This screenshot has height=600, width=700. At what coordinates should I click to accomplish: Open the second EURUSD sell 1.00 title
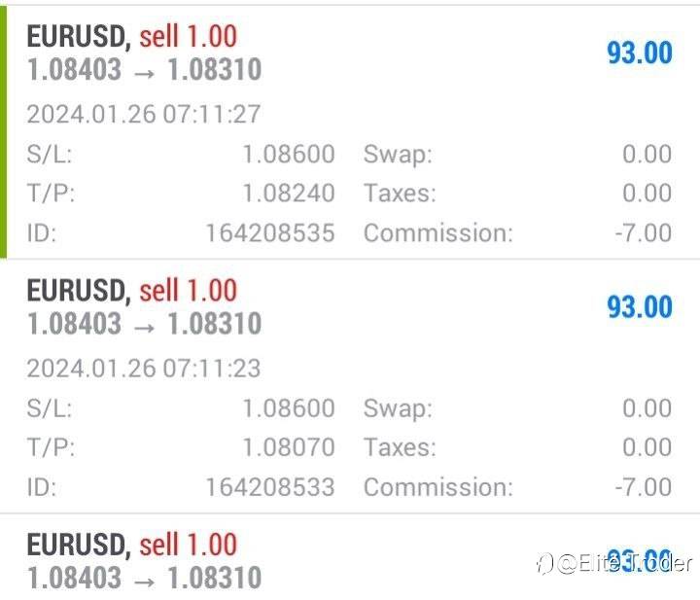pos(131,290)
